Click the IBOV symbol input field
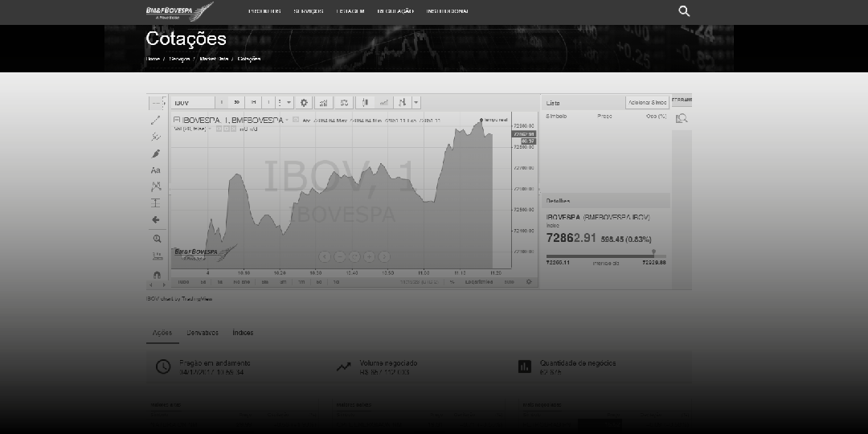The image size is (868, 434). pos(193,103)
